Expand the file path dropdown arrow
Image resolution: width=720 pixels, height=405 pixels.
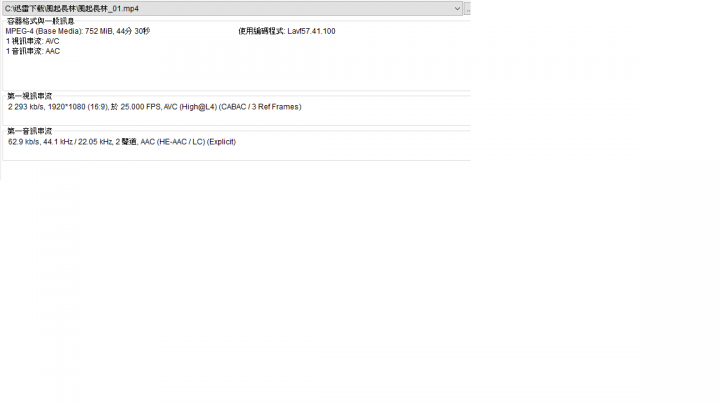[457, 8]
